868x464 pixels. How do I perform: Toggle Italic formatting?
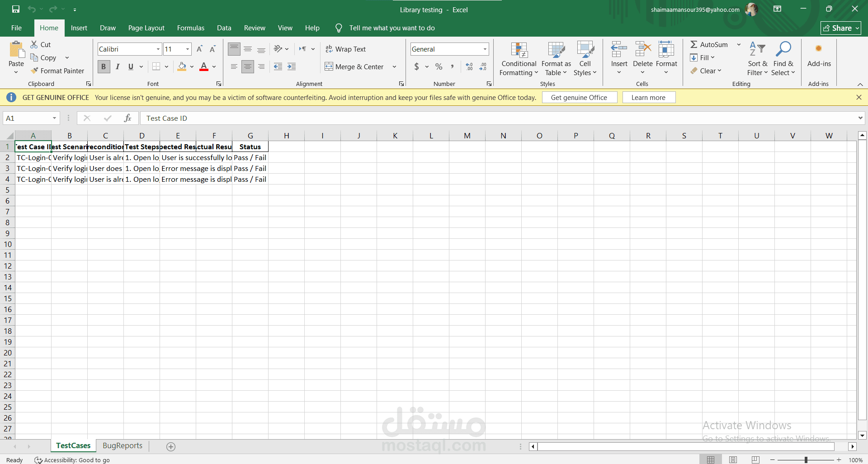118,66
